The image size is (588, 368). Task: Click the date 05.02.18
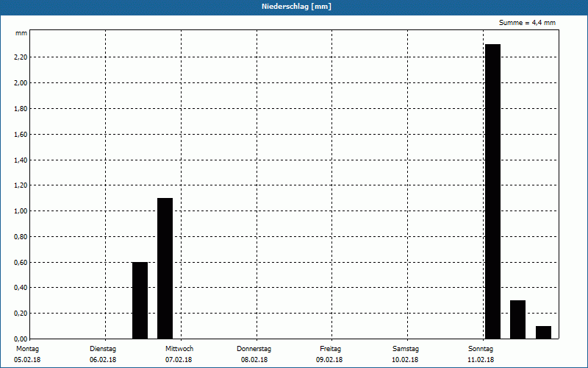(27, 360)
